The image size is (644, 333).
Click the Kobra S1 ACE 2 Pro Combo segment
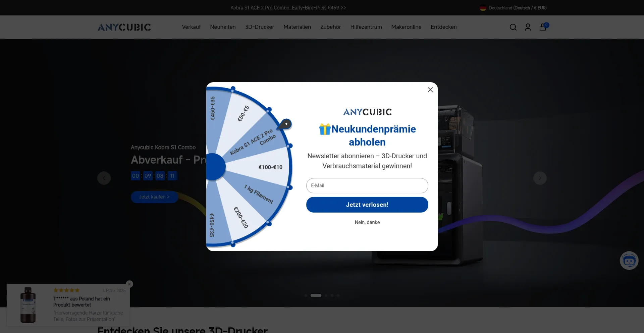click(254, 142)
